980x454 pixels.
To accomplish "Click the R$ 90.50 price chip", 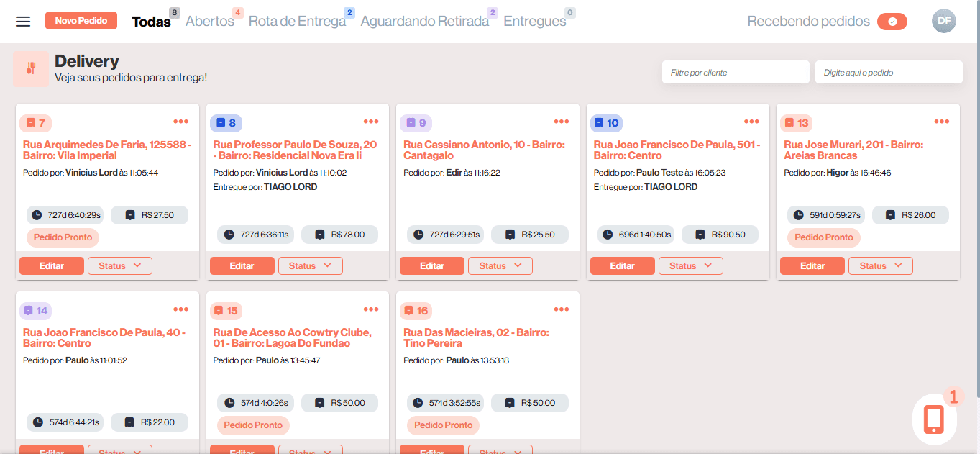I will 720,235.
